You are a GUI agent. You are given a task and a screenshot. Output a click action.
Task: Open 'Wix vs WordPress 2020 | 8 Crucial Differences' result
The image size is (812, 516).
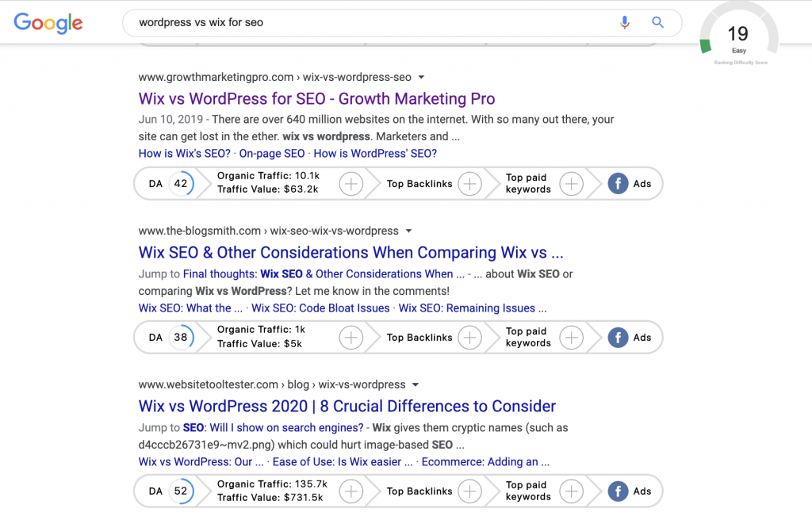coord(347,406)
